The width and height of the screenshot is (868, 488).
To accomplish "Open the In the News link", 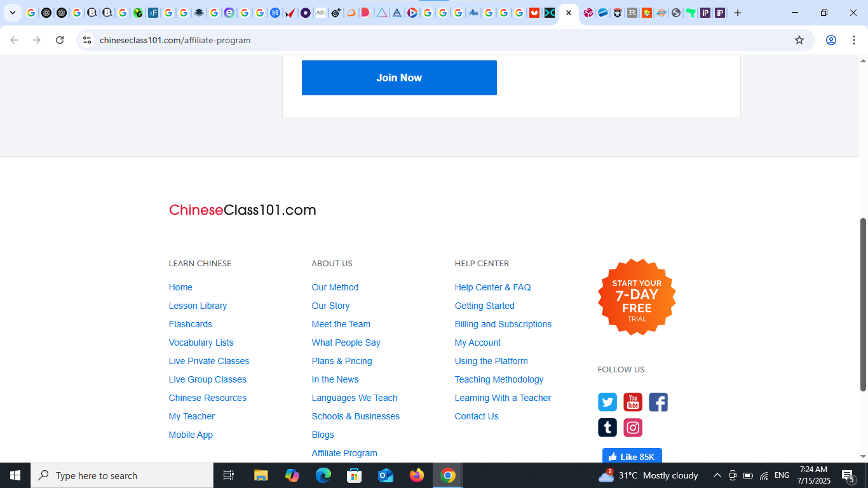I will point(335,379).
